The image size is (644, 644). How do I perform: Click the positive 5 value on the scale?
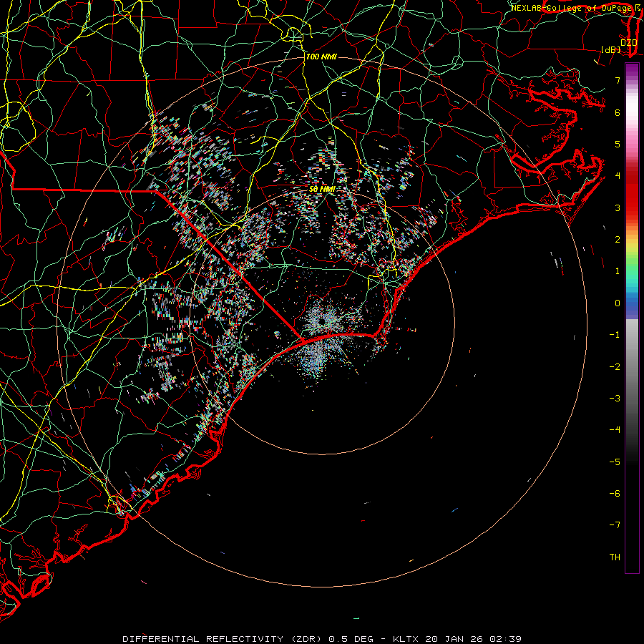618,144
